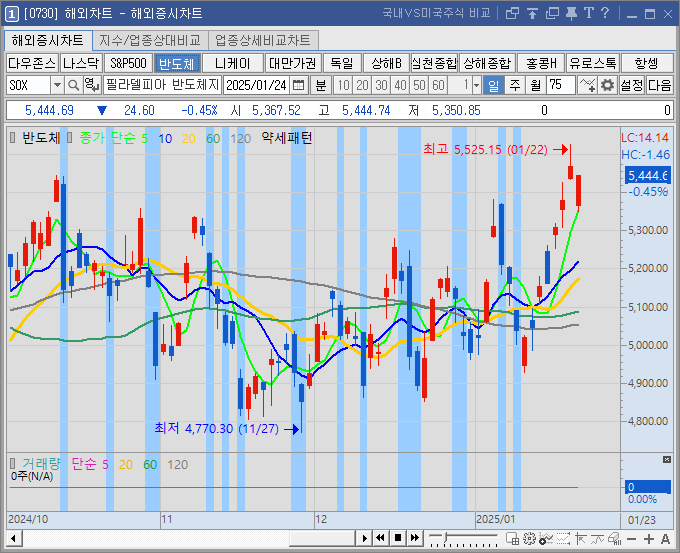Image resolution: width=680 pixels, height=553 pixels.
Task: Select the 유로스톡 index button
Action: coord(593,63)
